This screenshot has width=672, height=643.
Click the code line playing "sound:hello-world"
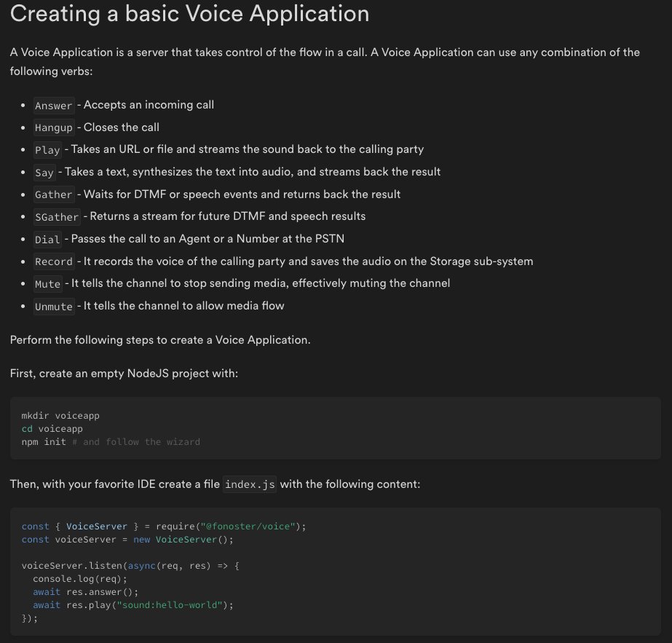coord(133,605)
